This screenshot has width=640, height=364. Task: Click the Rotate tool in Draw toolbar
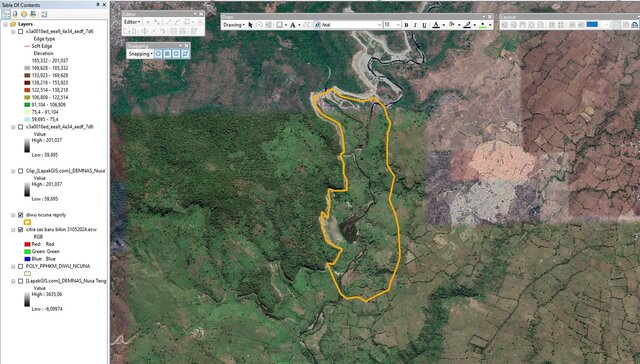(259, 25)
